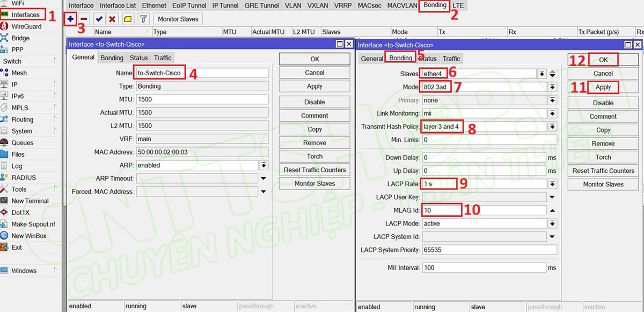Click Apply in the right dialog
Viewport: 644px width, 312px height.
603,87
